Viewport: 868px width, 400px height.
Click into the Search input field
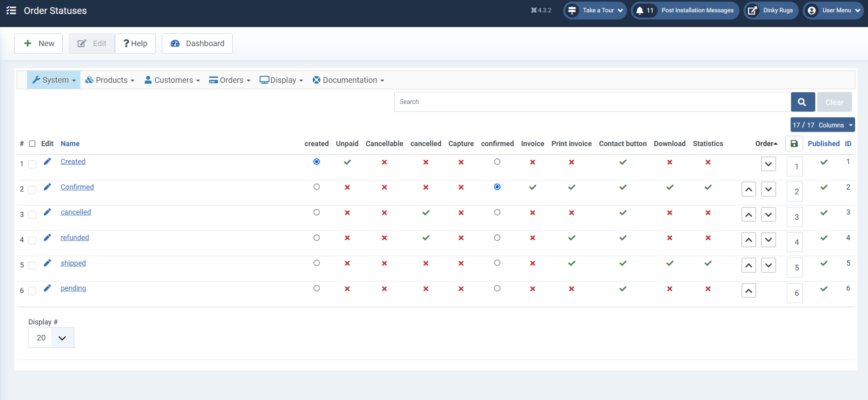592,102
